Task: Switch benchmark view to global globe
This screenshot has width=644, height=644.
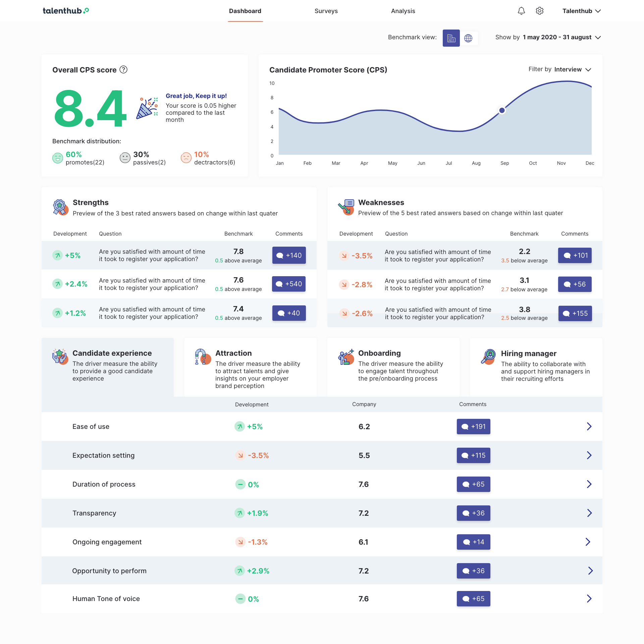Action: point(468,38)
